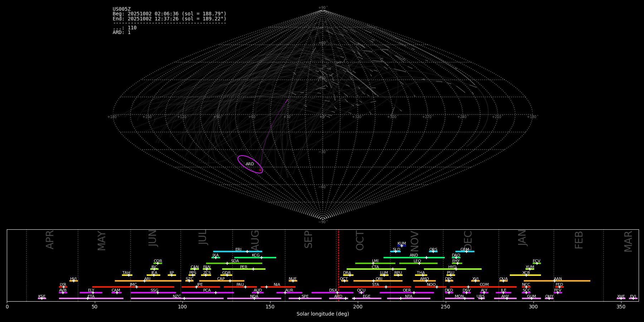The width and height of the screenshot is (644, 322).
Task: Click the SPE shower label
Action: click(305, 297)
